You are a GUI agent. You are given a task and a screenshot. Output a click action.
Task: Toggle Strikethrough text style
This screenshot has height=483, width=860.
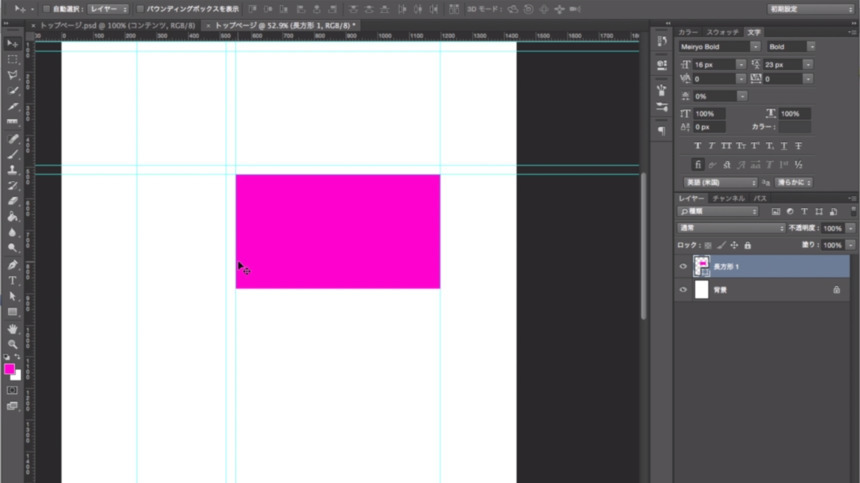[799, 146]
